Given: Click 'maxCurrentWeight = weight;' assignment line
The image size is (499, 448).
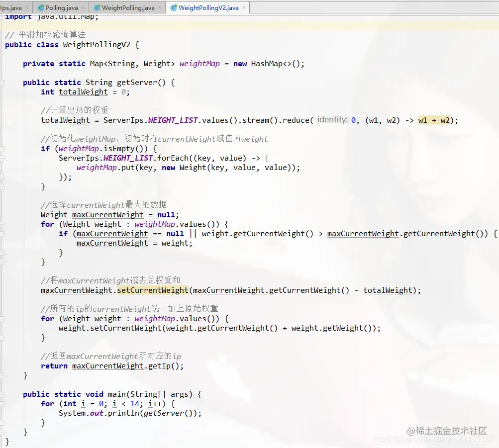Looking at the screenshot, I should pyautogui.click(x=134, y=244).
